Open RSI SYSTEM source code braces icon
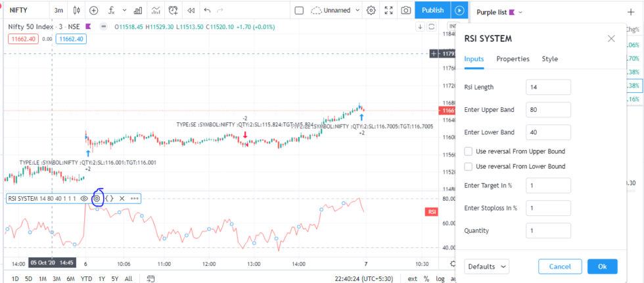This screenshot has height=283, width=644. 110,198
